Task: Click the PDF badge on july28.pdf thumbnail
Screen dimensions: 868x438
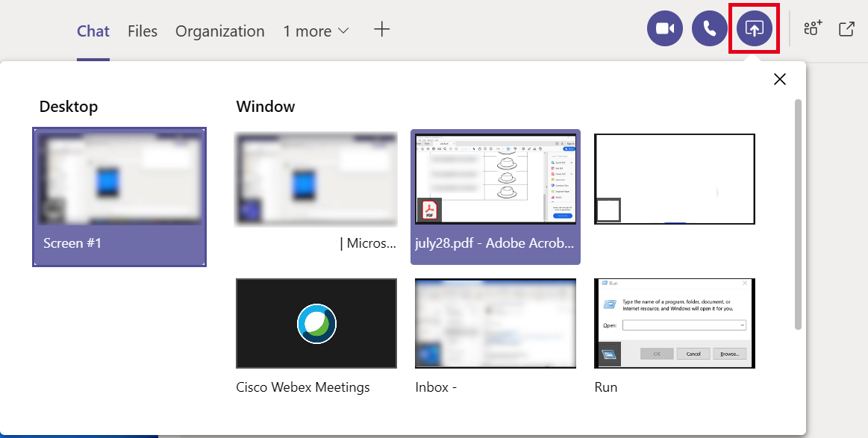Action: tap(429, 210)
